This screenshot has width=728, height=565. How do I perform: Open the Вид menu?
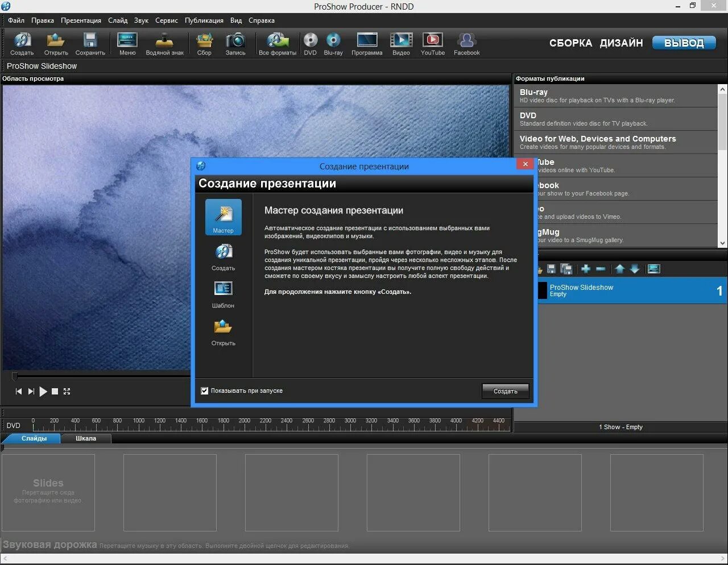pyautogui.click(x=236, y=20)
